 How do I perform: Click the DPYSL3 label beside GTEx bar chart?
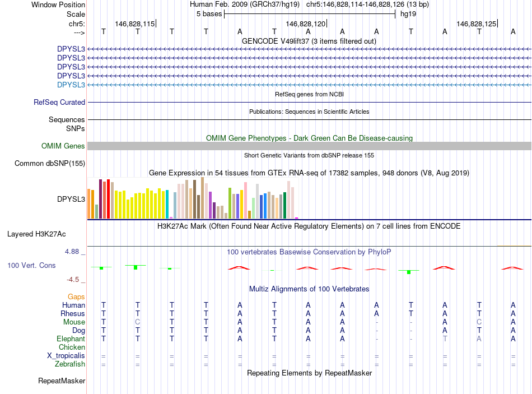click(x=71, y=199)
